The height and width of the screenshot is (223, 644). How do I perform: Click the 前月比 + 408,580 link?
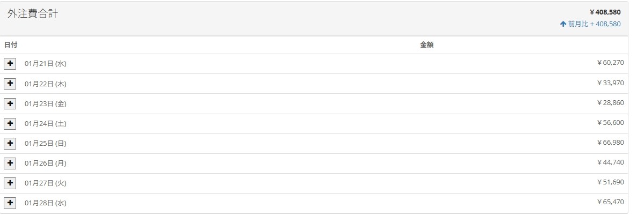tap(594, 24)
